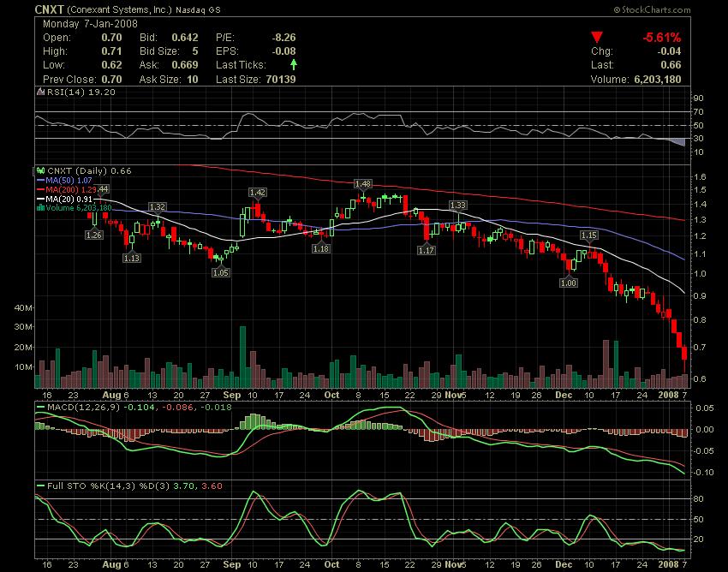728x572 pixels.
Task: Click the Nasdaq GS exchange label
Action: coord(198,9)
